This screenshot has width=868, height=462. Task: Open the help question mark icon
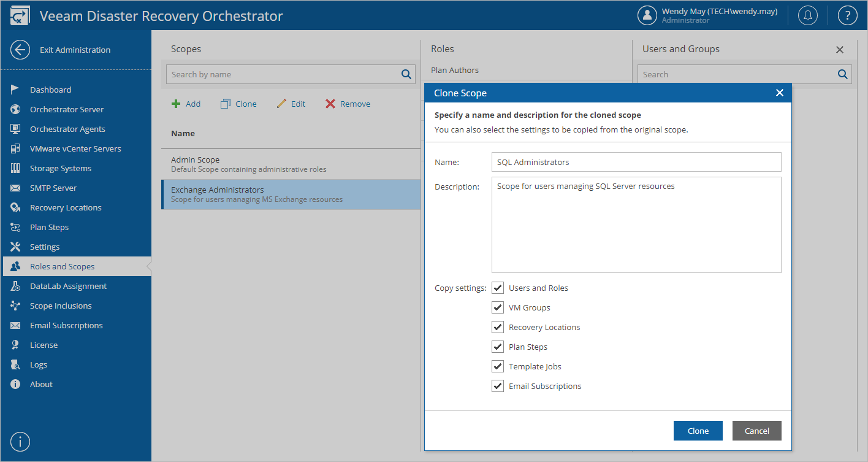pos(848,15)
